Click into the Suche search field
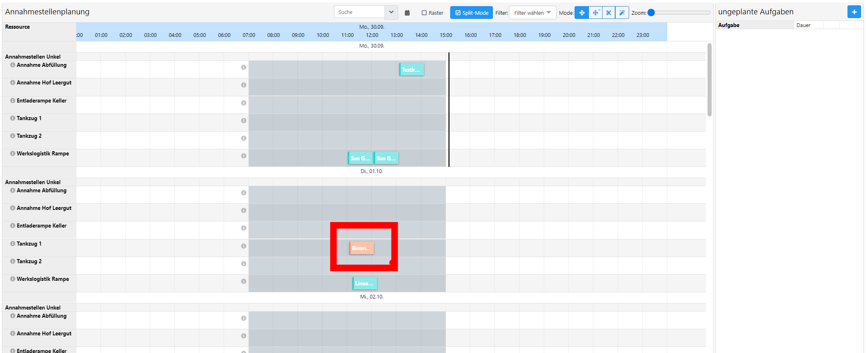Image resolution: width=868 pixels, height=353 pixels. tap(359, 12)
